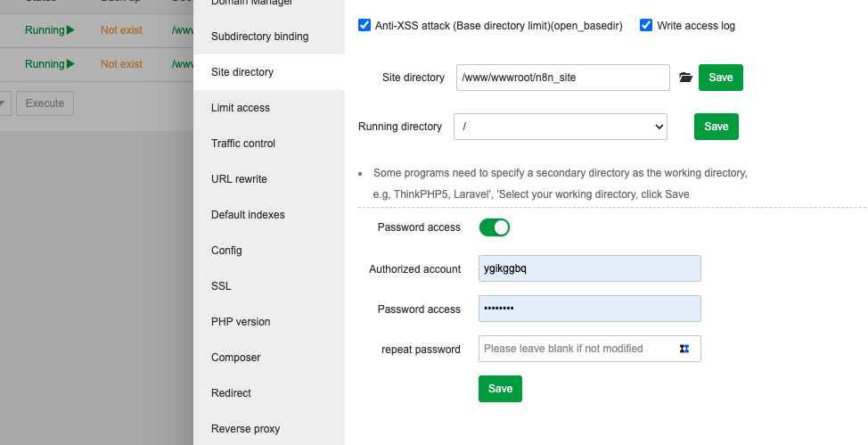868x445 pixels.
Task: Save the Site directory path
Action: [x=720, y=78]
